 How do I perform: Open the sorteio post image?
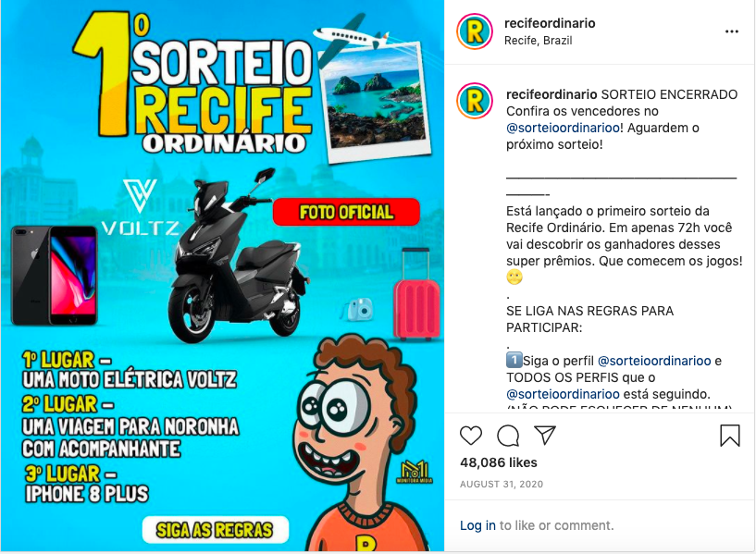coord(222,276)
